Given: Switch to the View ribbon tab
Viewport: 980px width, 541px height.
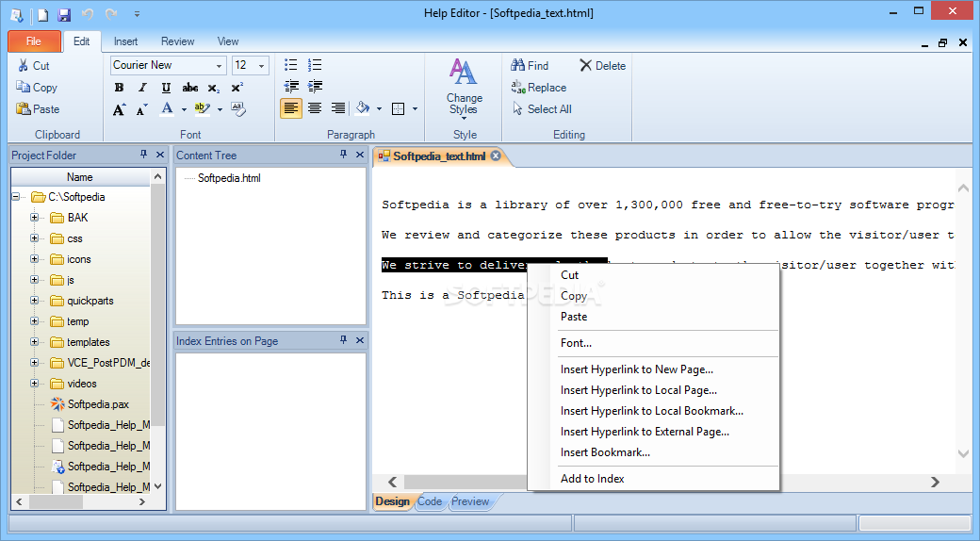Looking at the screenshot, I should click(228, 41).
